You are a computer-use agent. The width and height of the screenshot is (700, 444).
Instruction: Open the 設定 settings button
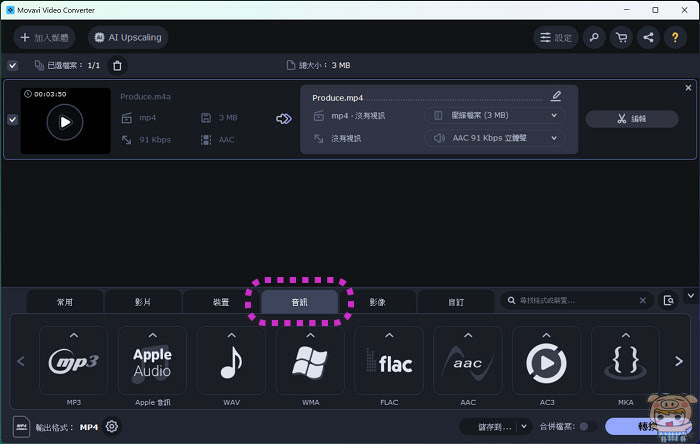click(556, 37)
